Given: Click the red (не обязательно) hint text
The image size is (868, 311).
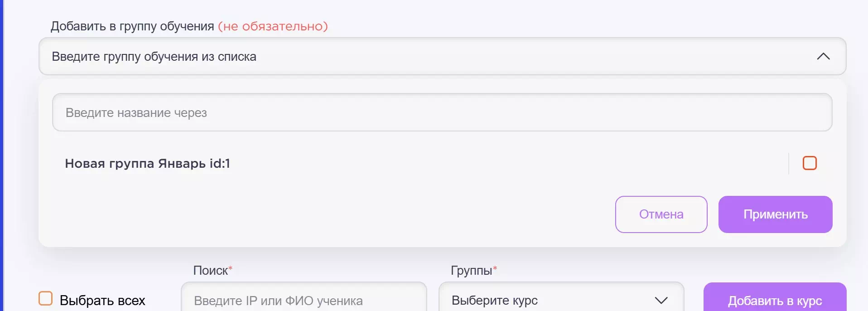Looking at the screenshot, I should [x=273, y=26].
